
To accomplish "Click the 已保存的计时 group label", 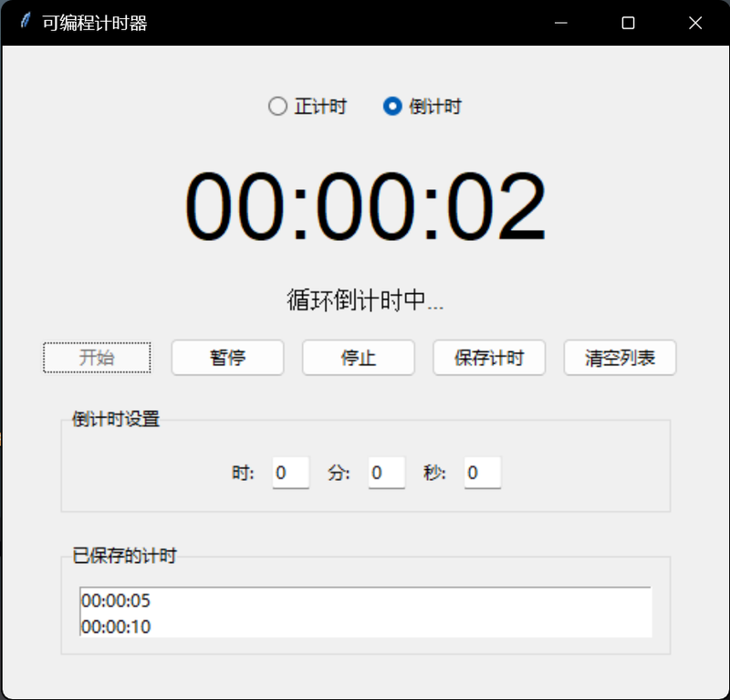I will pyautogui.click(x=124, y=556).
